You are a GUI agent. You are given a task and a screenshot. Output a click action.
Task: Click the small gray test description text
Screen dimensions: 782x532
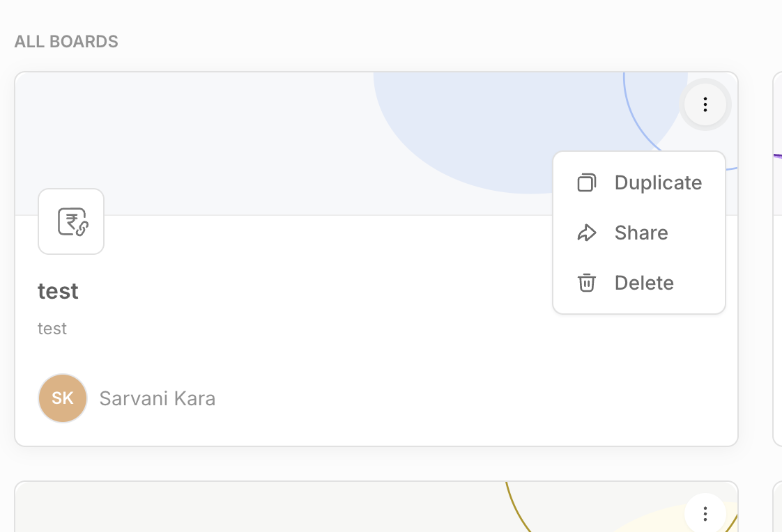coord(52,328)
